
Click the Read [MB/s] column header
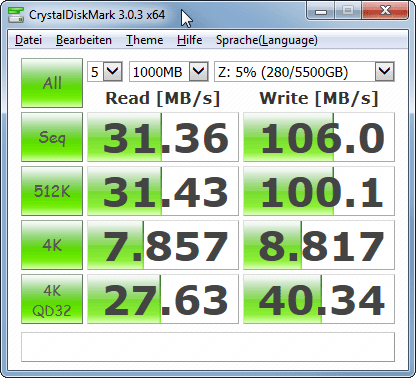pyautogui.click(x=163, y=98)
